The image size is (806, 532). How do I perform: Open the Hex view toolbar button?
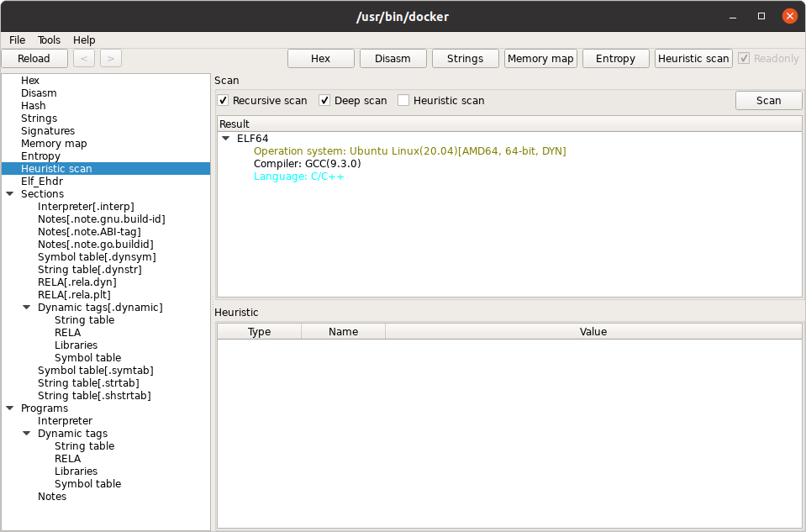click(321, 58)
